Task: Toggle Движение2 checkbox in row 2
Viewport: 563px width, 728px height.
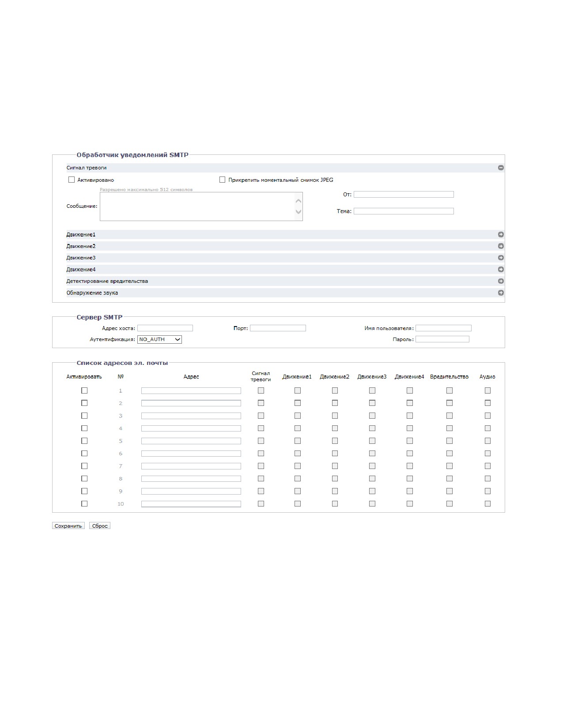Action: (335, 403)
